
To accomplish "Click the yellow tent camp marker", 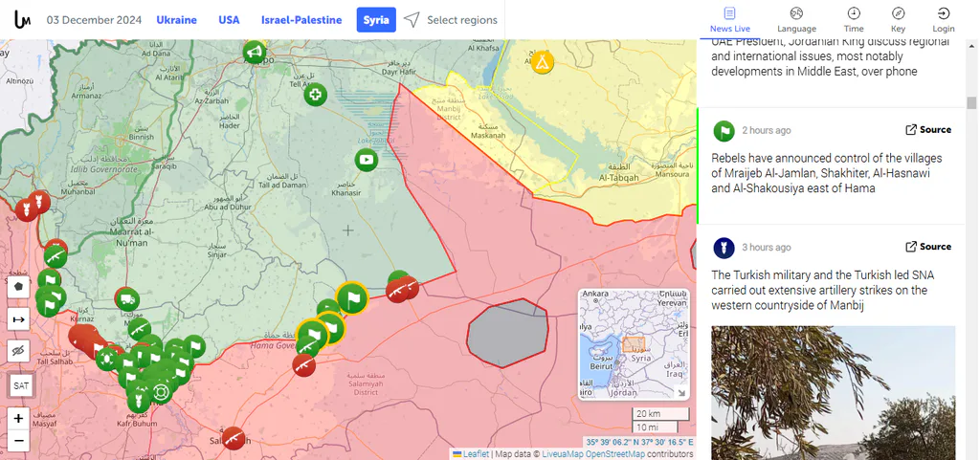I will coord(543,62).
